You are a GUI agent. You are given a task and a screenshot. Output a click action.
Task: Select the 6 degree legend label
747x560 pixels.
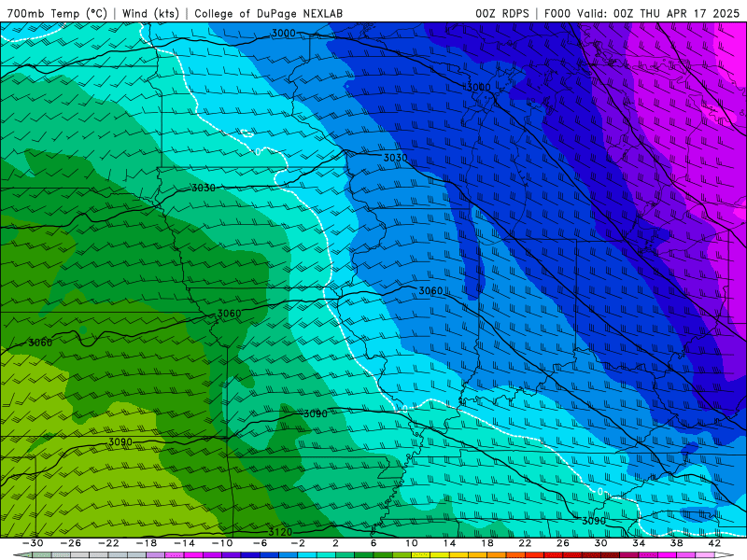[x=373, y=543]
